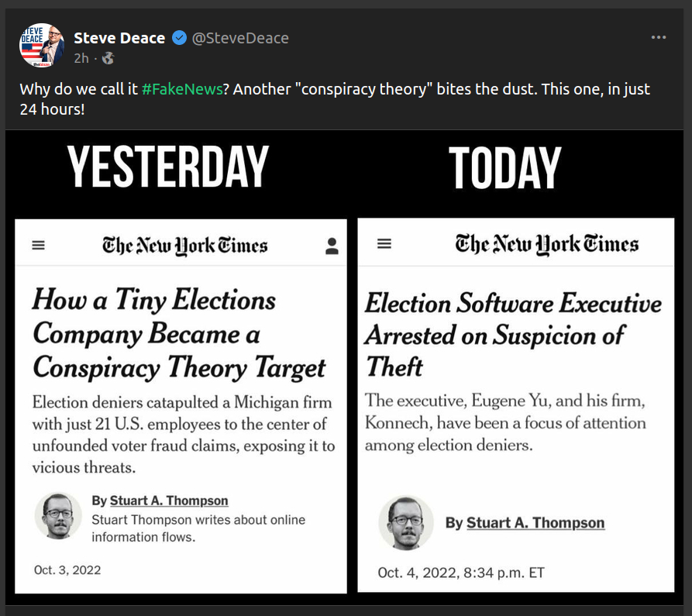Screen dimensions: 692x616
Task: Open the post's three-dot options menu
Action: click(659, 37)
